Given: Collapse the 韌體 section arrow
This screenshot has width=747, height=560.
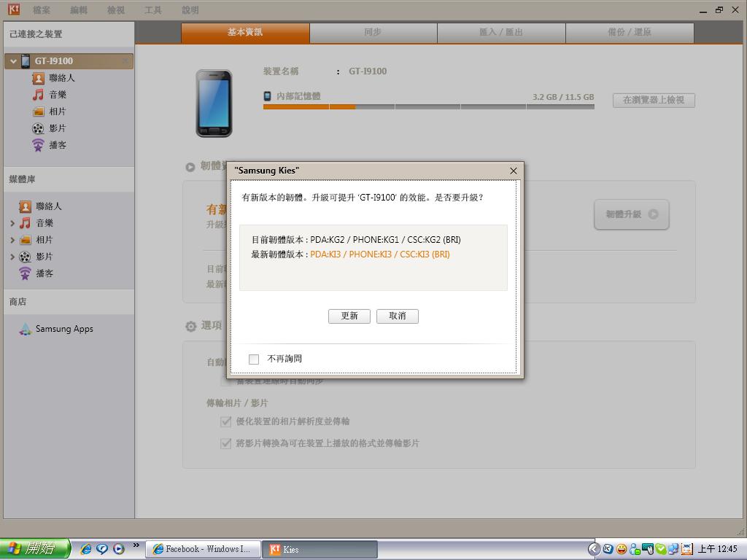Looking at the screenshot, I should (190, 167).
